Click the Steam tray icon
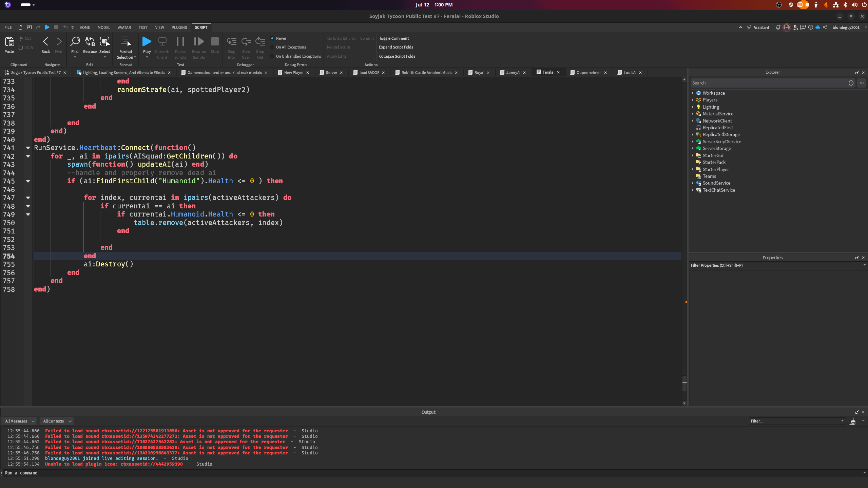The height and width of the screenshot is (488, 868). tap(791, 5)
